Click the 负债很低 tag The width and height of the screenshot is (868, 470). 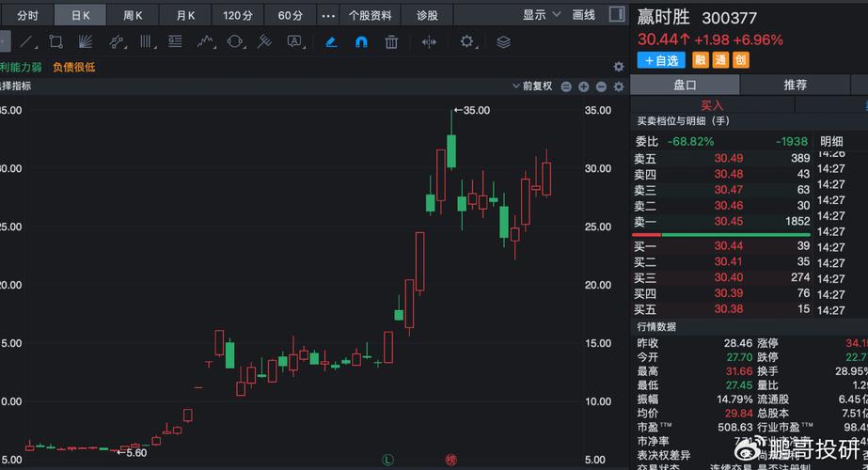coord(74,68)
